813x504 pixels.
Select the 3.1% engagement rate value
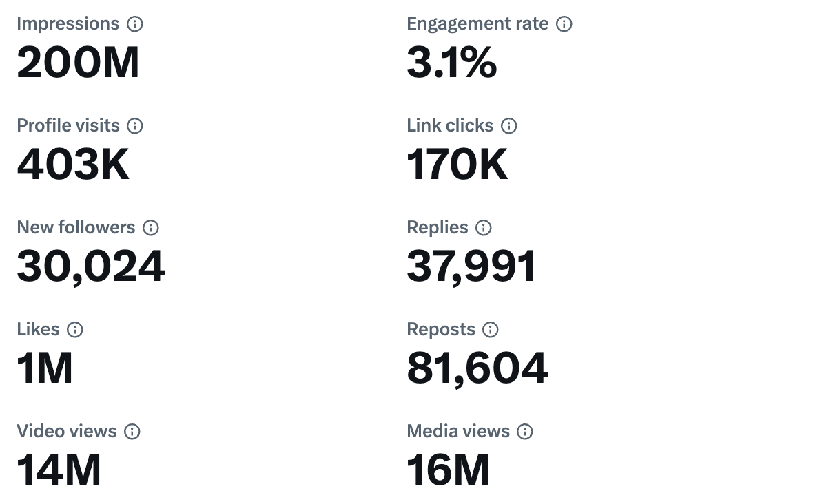451,62
